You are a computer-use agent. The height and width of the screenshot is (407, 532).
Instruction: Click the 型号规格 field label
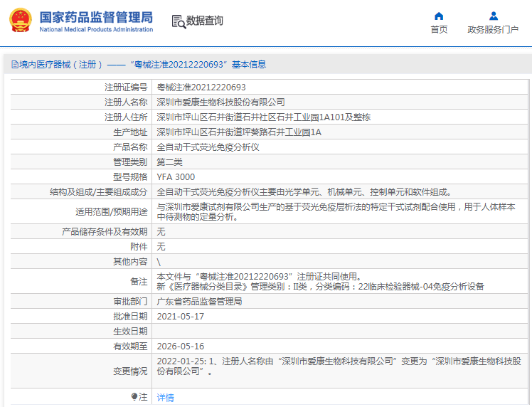pyautogui.click(x=130, y=177)
